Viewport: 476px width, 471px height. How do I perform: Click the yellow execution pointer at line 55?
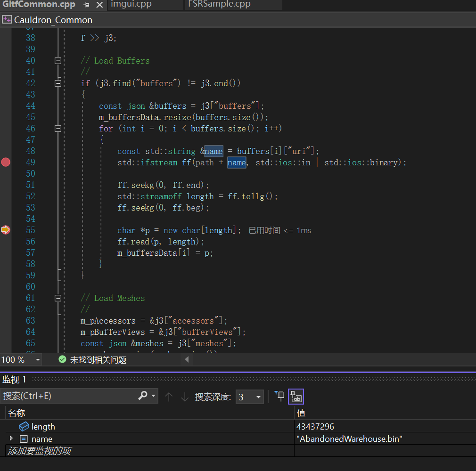(6, 230)
